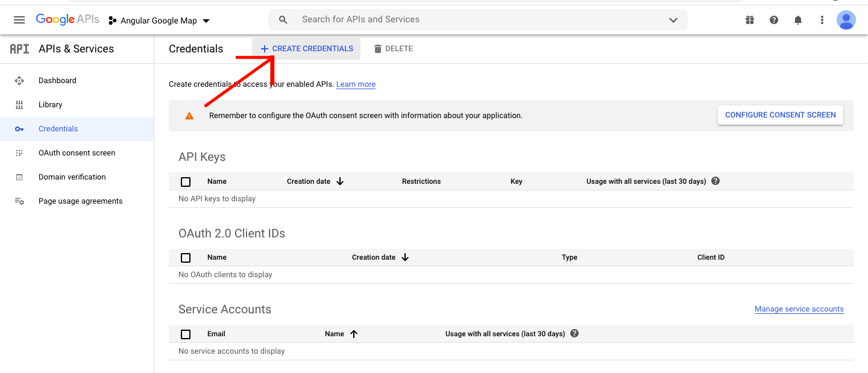Click the search magnifier icon
The width and height of the screenshot is (868, 373).
click(283, 20)
